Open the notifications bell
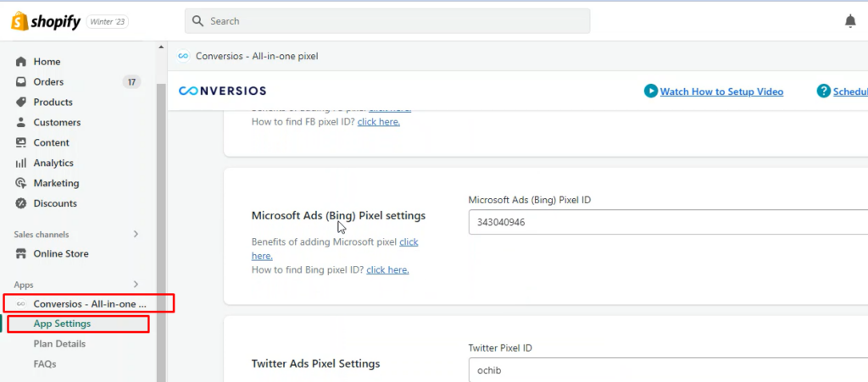This screenshot has width=868, height=382. tap(850, 21)
